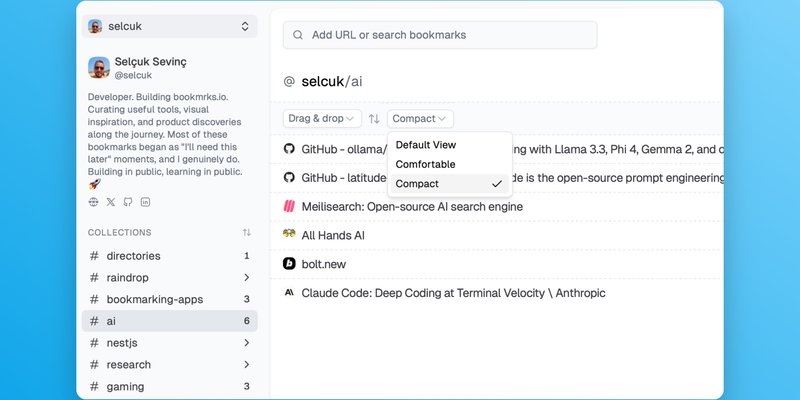
Task: Open the gaming collection
Action: [x=169, y=387]
